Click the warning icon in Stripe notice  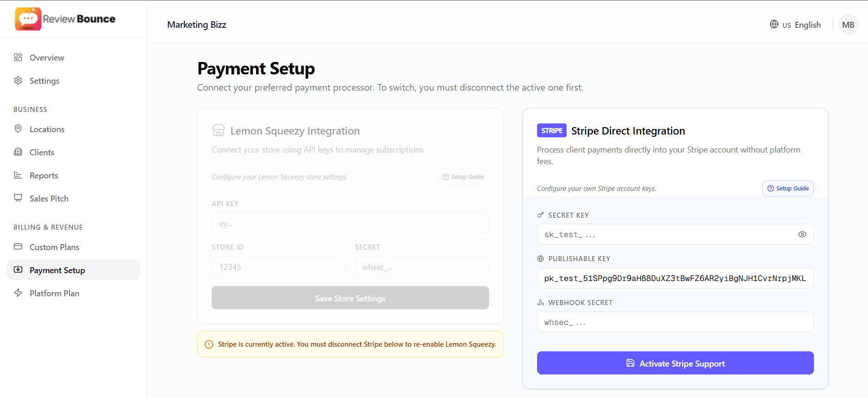click(x=209, y=344)
